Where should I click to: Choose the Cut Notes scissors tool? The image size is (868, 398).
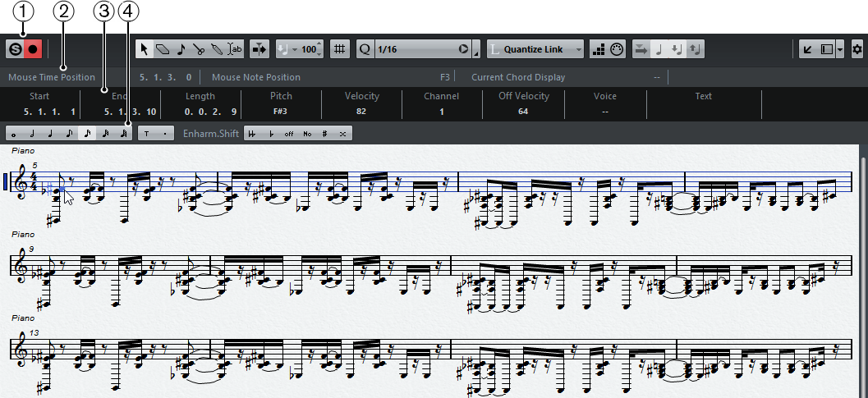(x=198, y=49)
